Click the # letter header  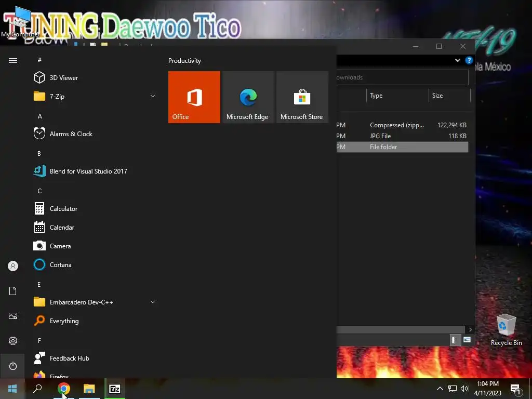tap(39, 60)
